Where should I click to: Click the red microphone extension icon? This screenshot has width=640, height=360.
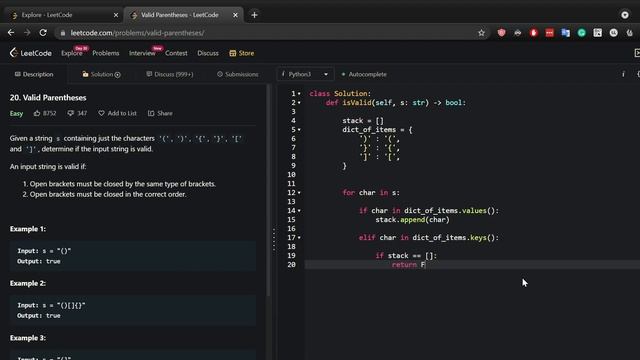click(x=533, y=33)
